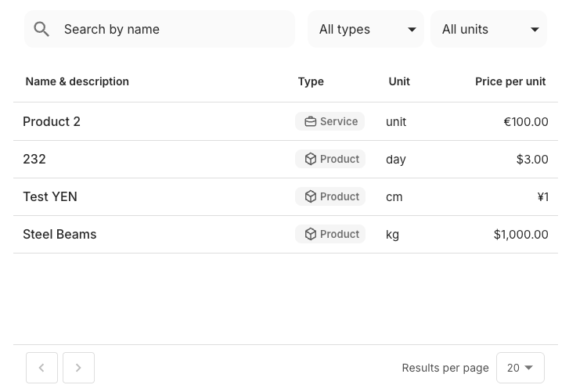Sort by Name & description column header

pos(77,81)
